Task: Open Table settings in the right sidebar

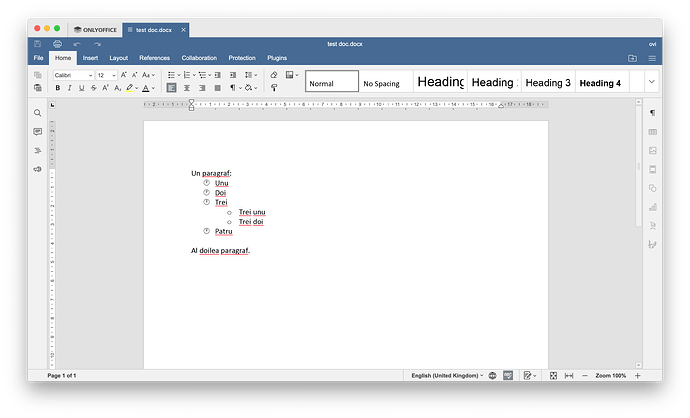Action: pos(653,132)
